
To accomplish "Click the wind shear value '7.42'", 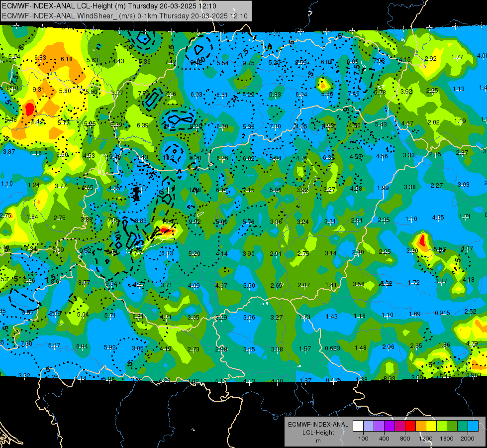I will coord(171,62).
